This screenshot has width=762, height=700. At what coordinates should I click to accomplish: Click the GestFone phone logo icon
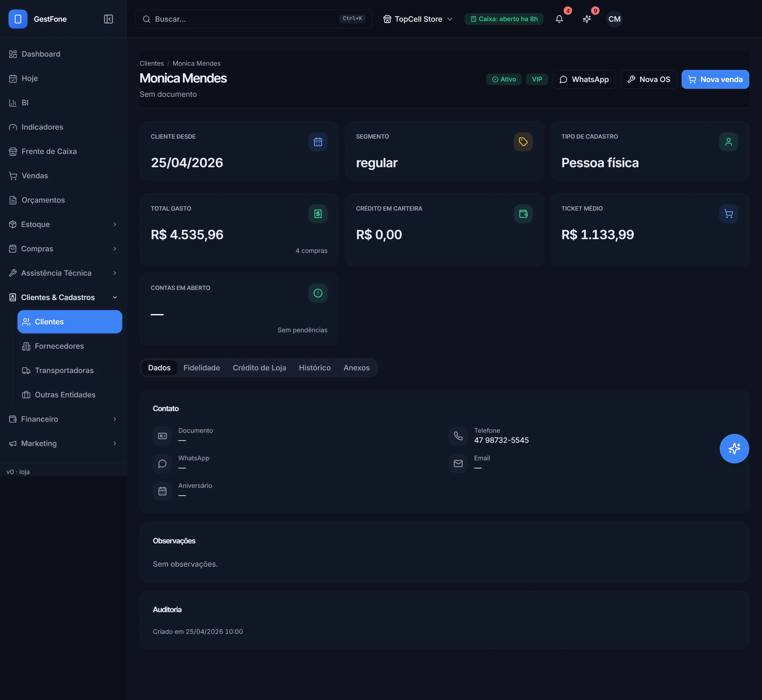[x=18, y=19]
